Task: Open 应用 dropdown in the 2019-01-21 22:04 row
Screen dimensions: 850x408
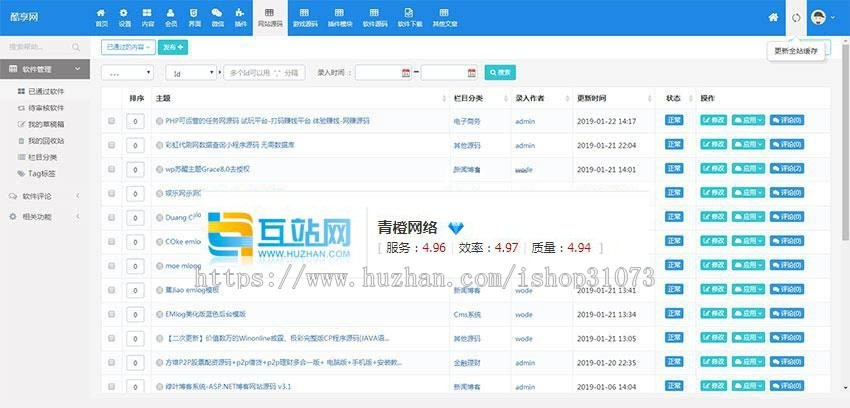Action: click(748, 145)
